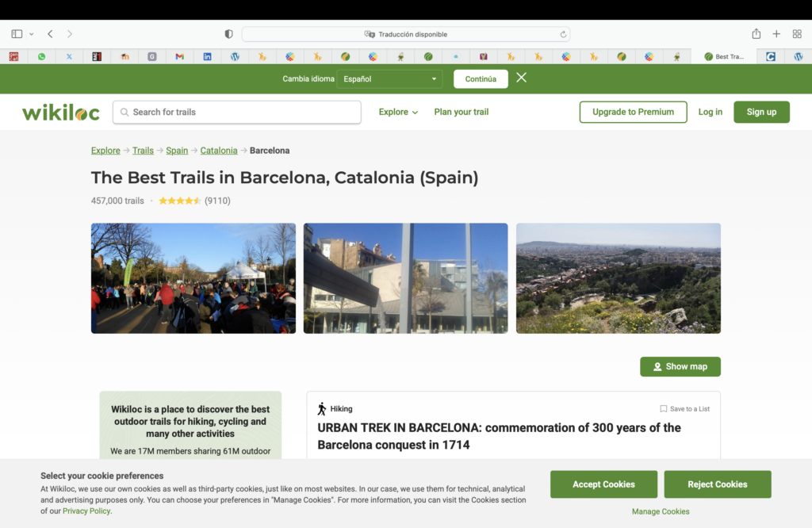The height and width of the screenshot is (528, 812).
Task: Switch to the RAC1 tab
Action: click(x=97, y=56)
